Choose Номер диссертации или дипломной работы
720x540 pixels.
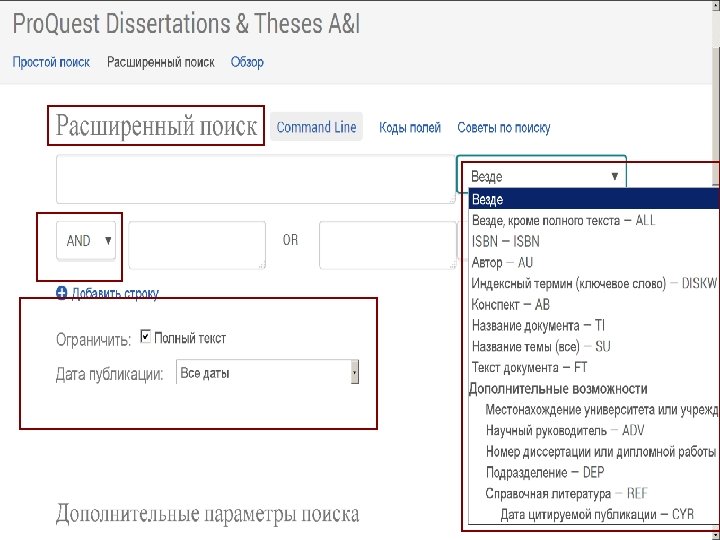[x=594, y=452]
